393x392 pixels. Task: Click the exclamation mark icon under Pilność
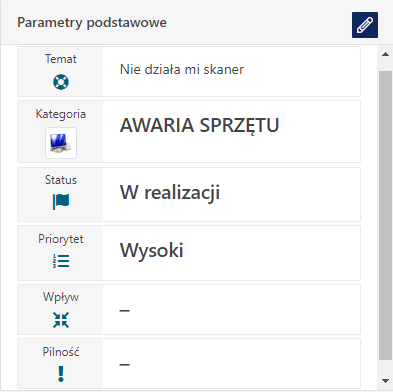(x=61, y=374)
